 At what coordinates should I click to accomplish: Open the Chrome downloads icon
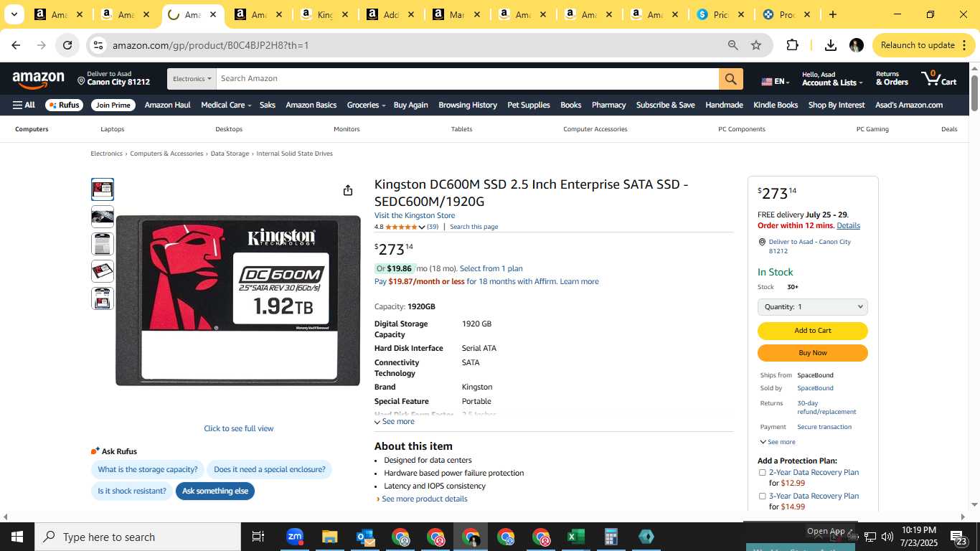[x=830, y=45]
